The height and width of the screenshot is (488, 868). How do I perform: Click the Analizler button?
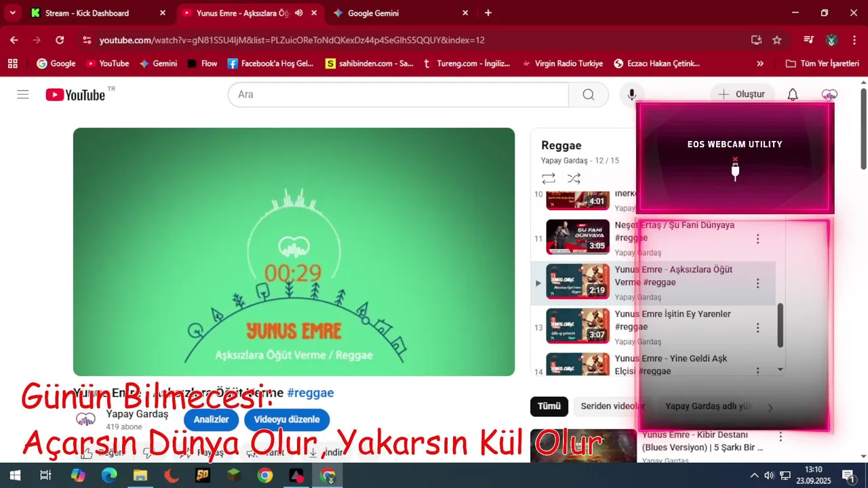[211, 420]
